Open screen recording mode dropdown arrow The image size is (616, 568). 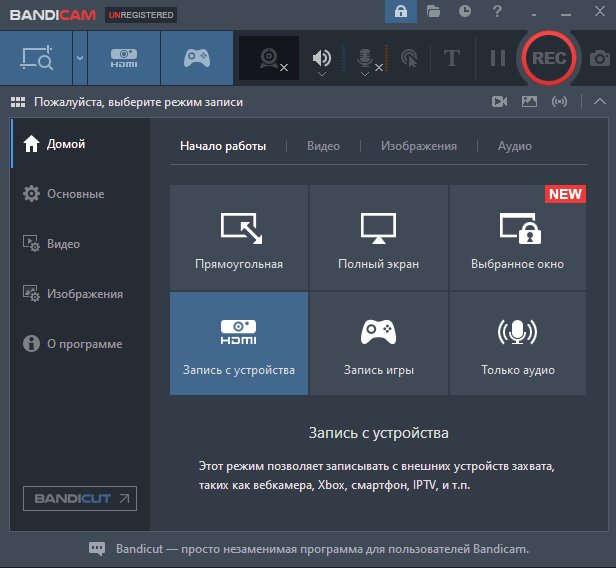pos(80,58)
